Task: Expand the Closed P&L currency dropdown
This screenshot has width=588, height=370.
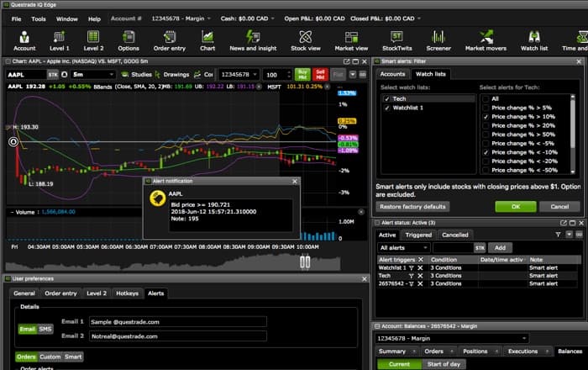Action: (419, 18)
